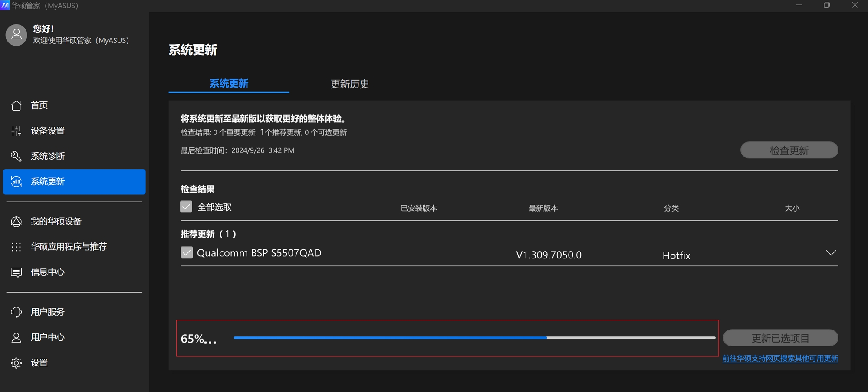Click the 推荐更新 (1) group heading
Viewport: 868px width, 392px height.
208,234
